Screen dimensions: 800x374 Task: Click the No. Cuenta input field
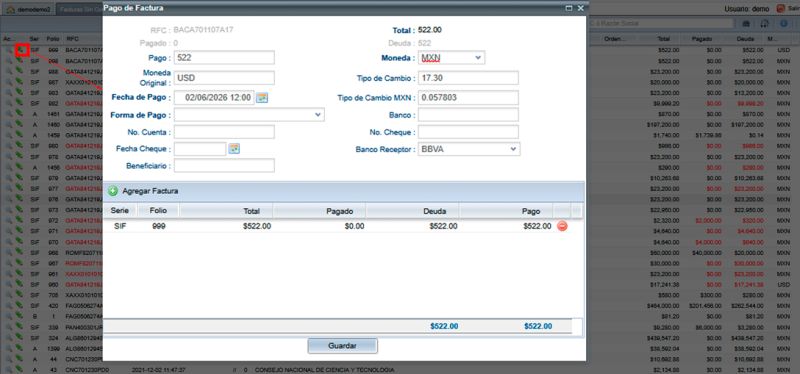pyautogui.click(x=224, y=132)
